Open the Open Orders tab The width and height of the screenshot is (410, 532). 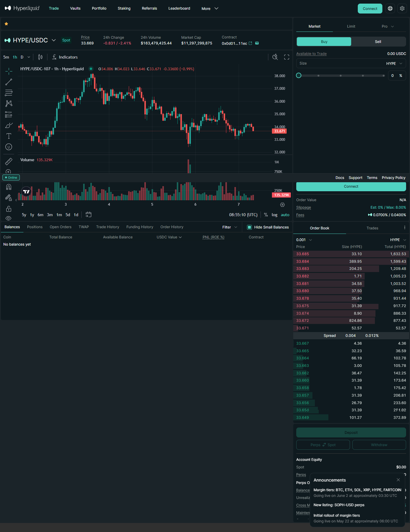61,227
